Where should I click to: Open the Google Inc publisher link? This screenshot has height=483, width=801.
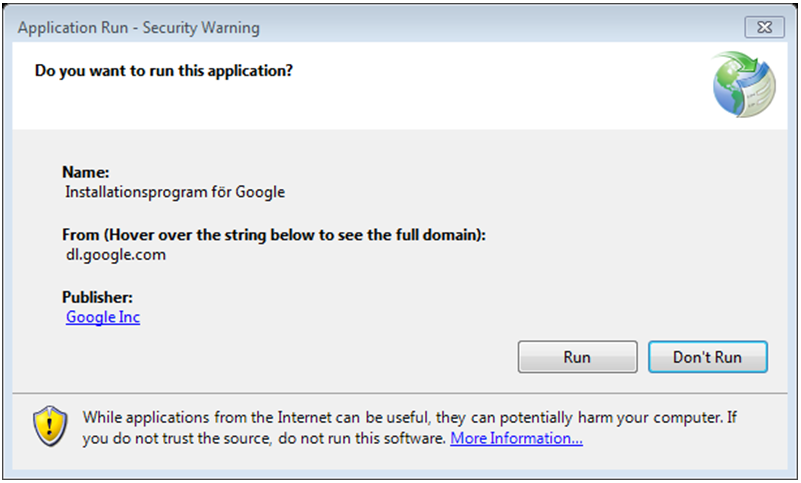click(x=103, y=317)
